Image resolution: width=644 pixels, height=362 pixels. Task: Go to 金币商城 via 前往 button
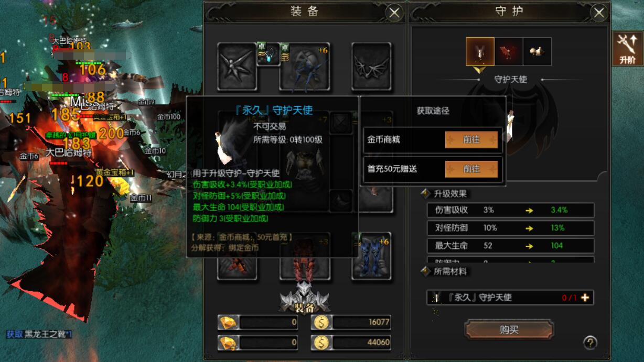(x=471, y=140)
